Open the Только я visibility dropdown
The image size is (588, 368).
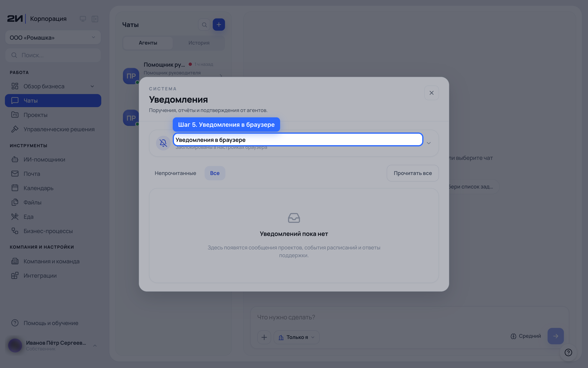coord(297,337)
